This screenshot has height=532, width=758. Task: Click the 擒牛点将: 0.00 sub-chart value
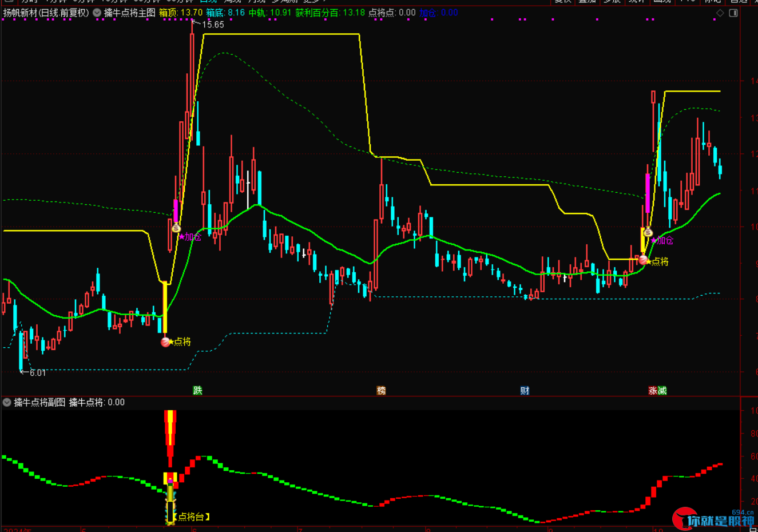click(97, 402)
